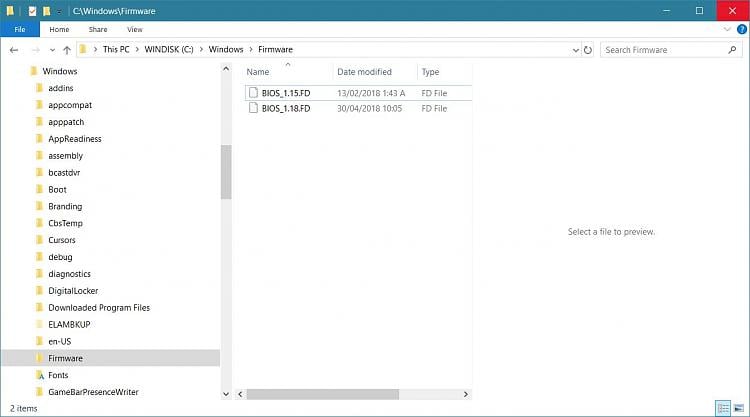Select the AppReadiness folder
This screenshot has height=417, width=750.
tap(75, 139)
